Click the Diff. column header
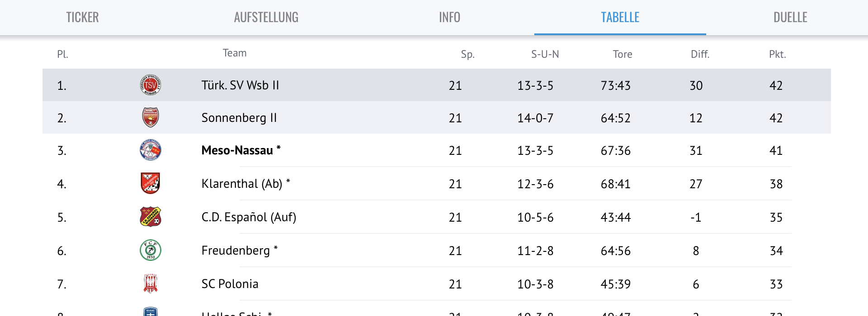The image size is (868, 316). tap(700, 54)
